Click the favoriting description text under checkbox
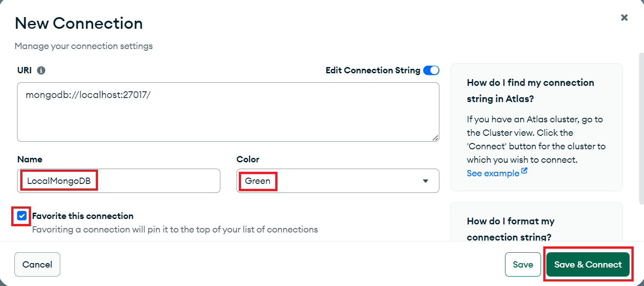Screen dimensions: 644x286 175,230
